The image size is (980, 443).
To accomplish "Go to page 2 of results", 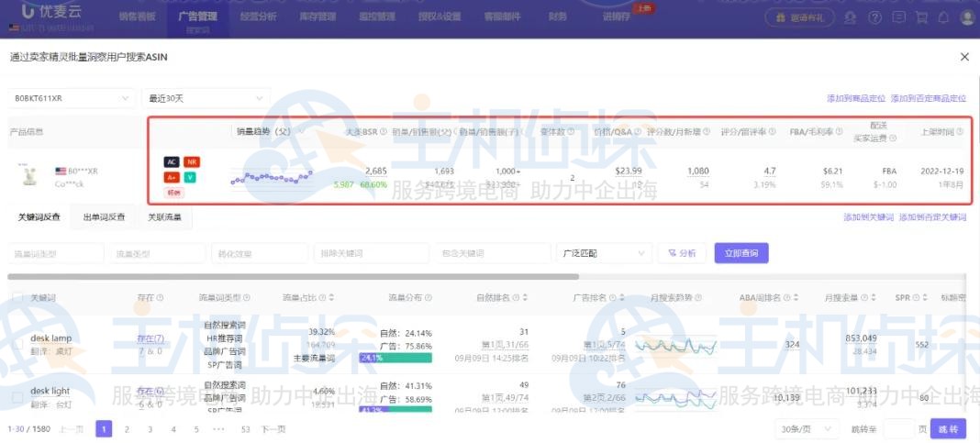I will tap(127, 429).
